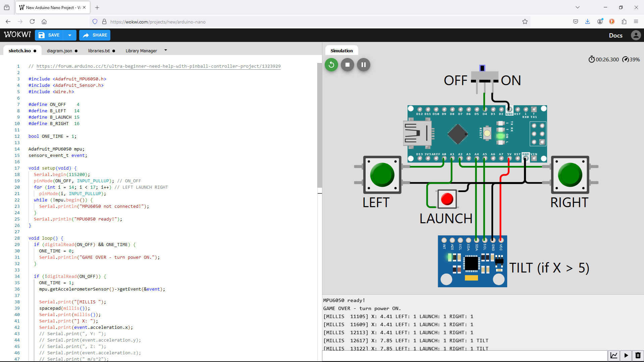Bookmark this page with the star icon

pos(525,21)
